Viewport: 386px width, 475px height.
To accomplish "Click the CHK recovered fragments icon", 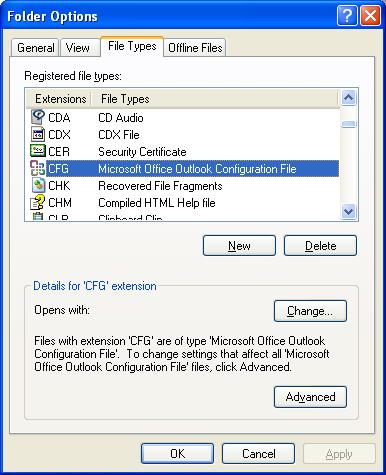I will [38, 185].
